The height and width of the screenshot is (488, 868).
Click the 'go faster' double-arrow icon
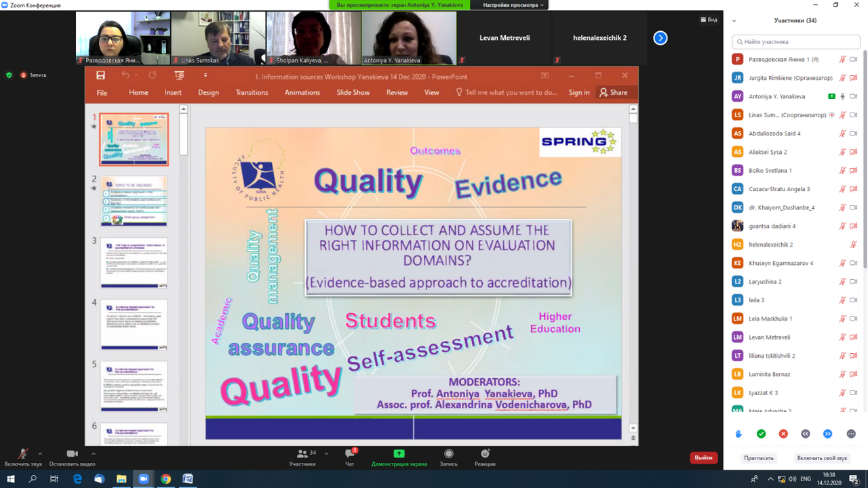click(827, 434)
